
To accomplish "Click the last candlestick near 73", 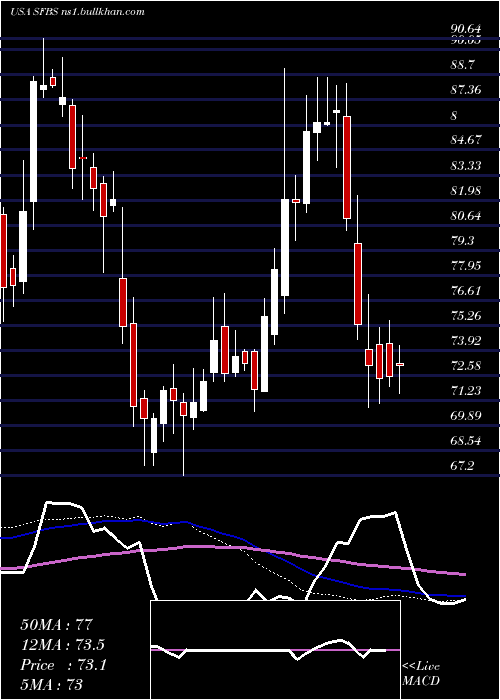I will [x=400, y=365].
